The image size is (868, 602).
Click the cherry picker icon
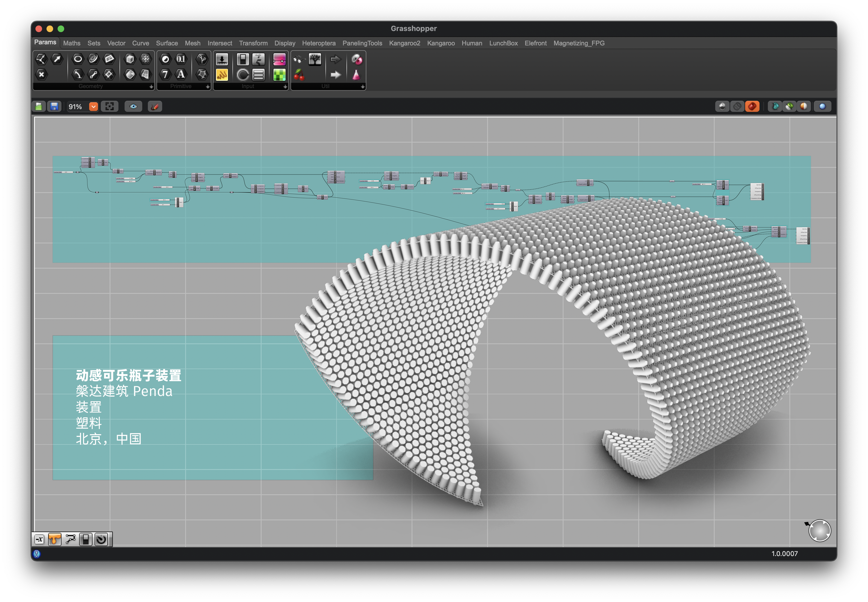[299, 75]
